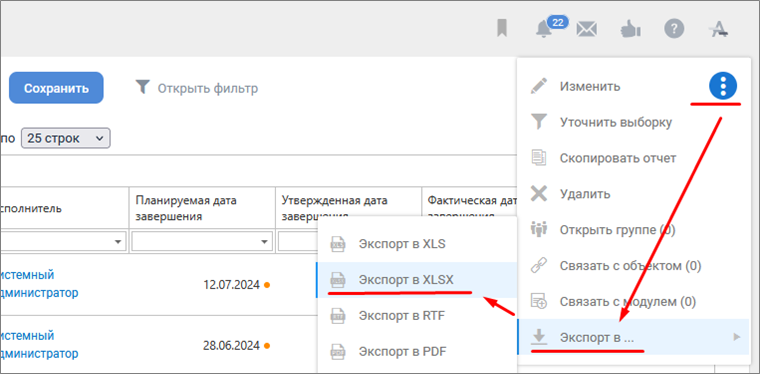Open Системный администратор link in 12.07.2024 row
The width and height of the screenshot is (760, 374).
click(x=40, y=284)
